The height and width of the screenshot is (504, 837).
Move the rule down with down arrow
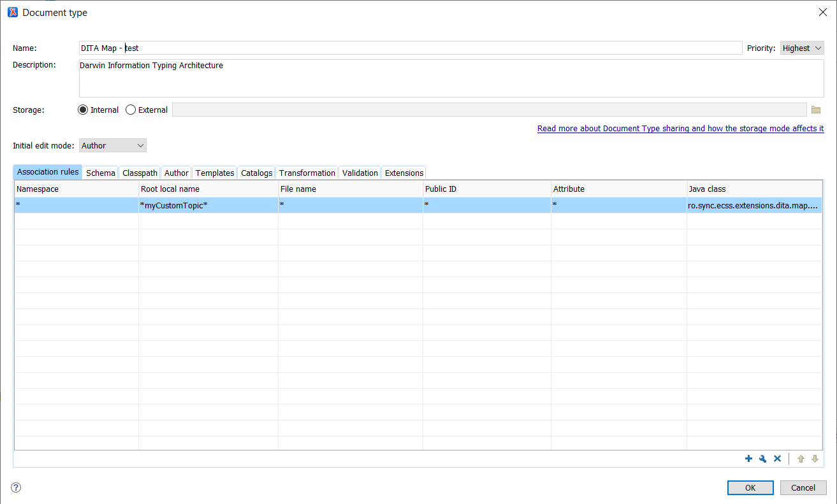(815, 459)
